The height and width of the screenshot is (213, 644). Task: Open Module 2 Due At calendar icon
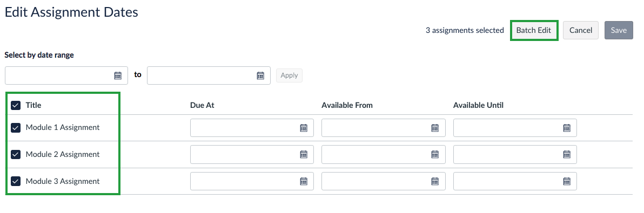(x=304, y=154)
